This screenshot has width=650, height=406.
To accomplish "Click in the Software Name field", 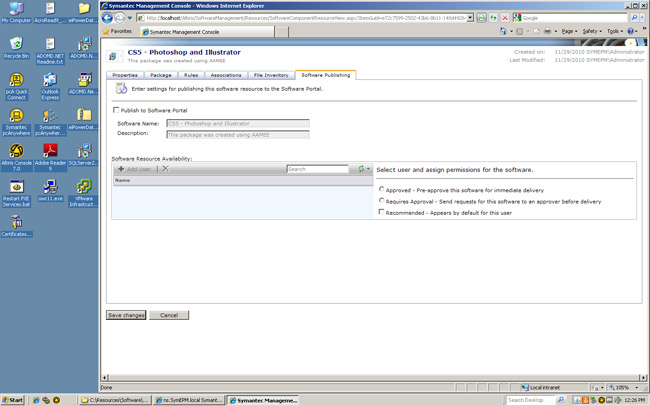I will (x=238, y=124).
